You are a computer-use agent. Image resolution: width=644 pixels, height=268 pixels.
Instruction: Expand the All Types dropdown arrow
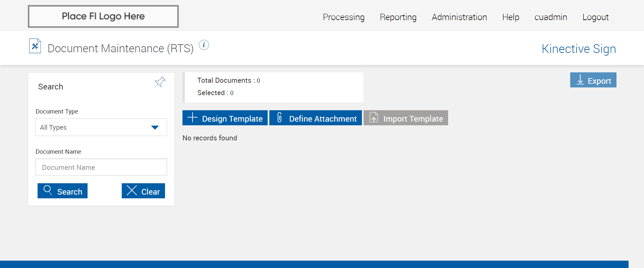click(x=155, y=127)
